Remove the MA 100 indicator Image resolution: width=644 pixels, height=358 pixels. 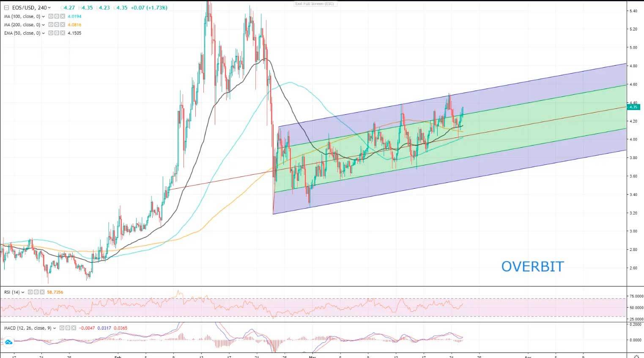63,17
